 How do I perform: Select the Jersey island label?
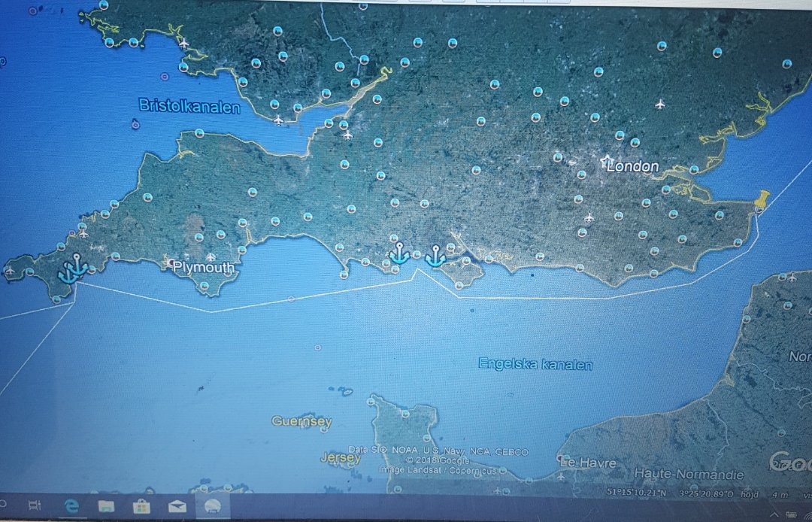coord(340,457)
